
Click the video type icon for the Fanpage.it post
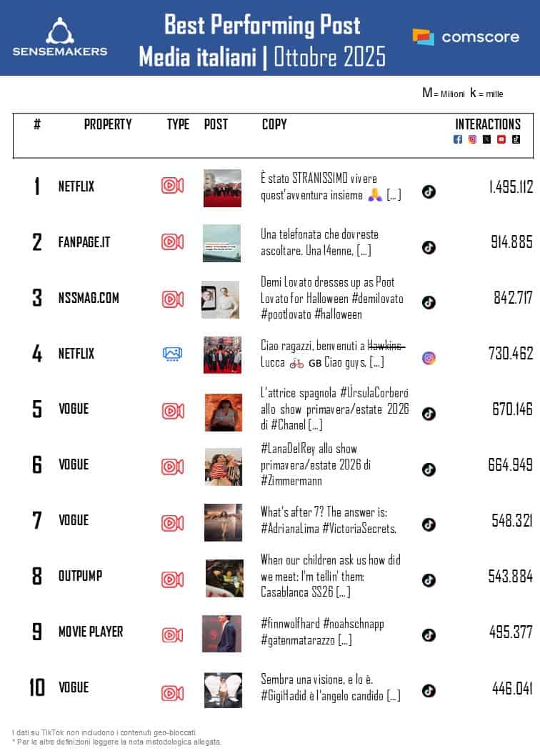click(172, 242)
